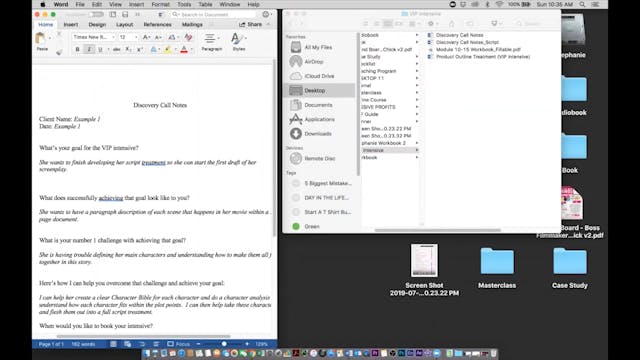Expand the Case Study folder arrow in Finder
The image size is (640, 360).
[417, 57]
